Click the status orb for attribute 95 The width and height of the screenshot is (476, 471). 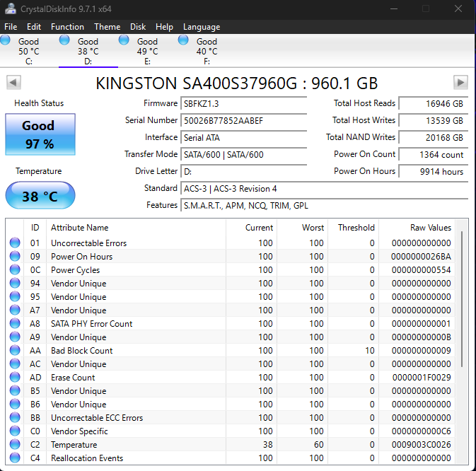click(x=15, y=296)
